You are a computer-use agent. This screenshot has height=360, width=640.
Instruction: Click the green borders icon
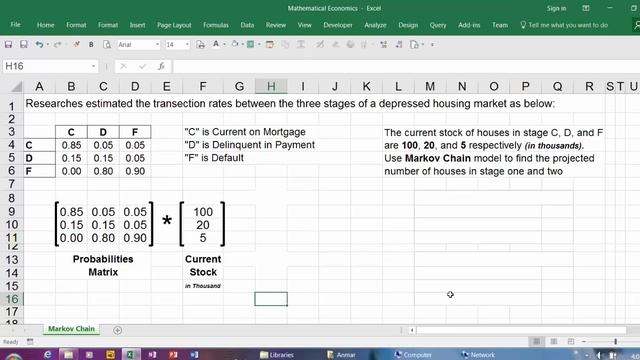coord(251,44)
